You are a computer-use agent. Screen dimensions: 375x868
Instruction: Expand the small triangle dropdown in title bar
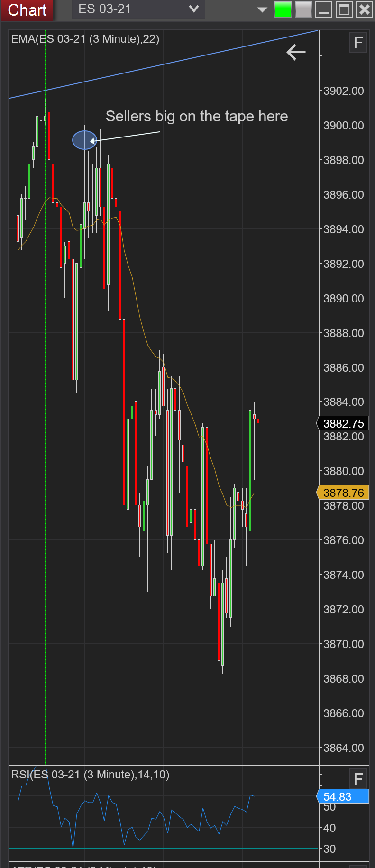262,9
